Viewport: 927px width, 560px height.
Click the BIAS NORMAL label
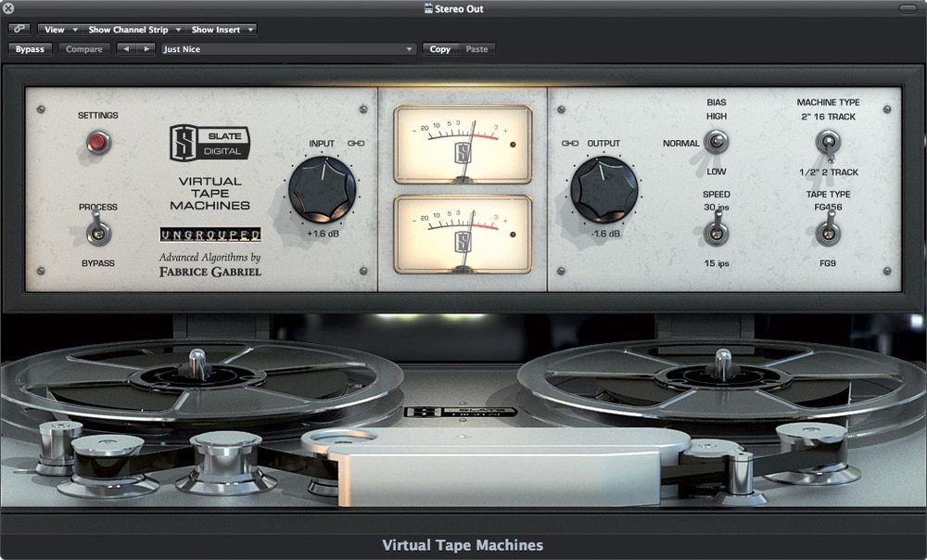680,143
